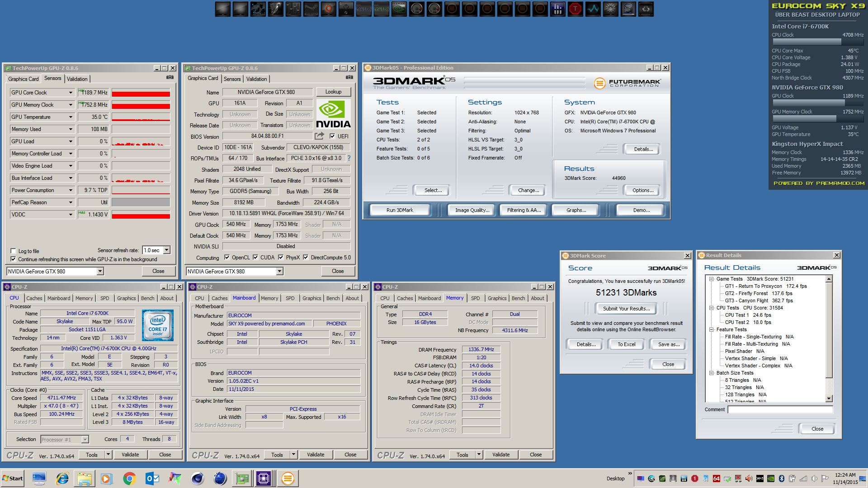This screenshot has height=488, width=868.
Task: Open Outlook from the taskbar
Action: point(152,478)
